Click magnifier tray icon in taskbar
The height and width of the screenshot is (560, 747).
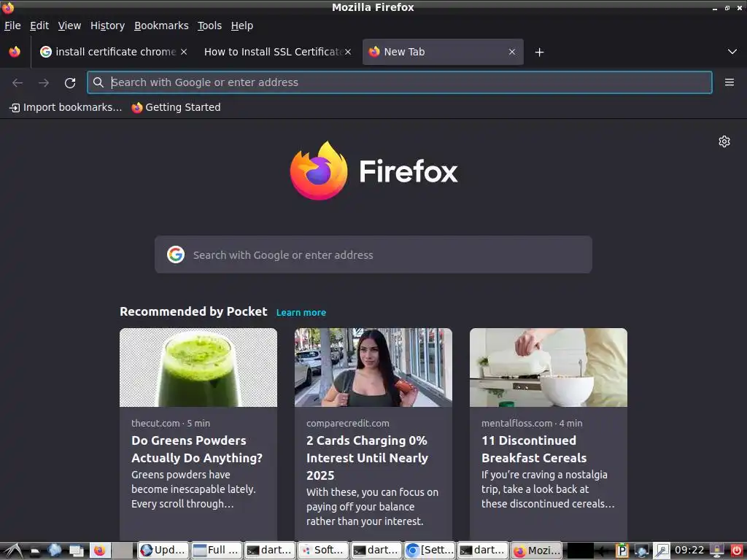pos(662,551)
